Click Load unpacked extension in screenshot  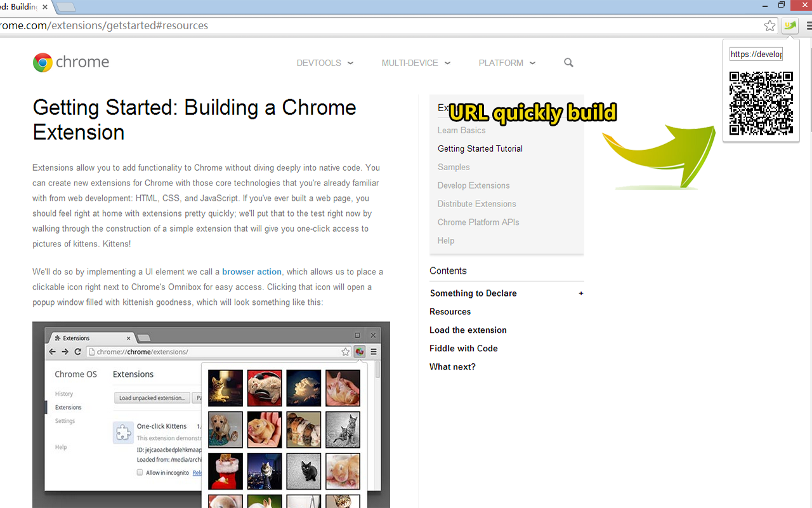(153, 398)
